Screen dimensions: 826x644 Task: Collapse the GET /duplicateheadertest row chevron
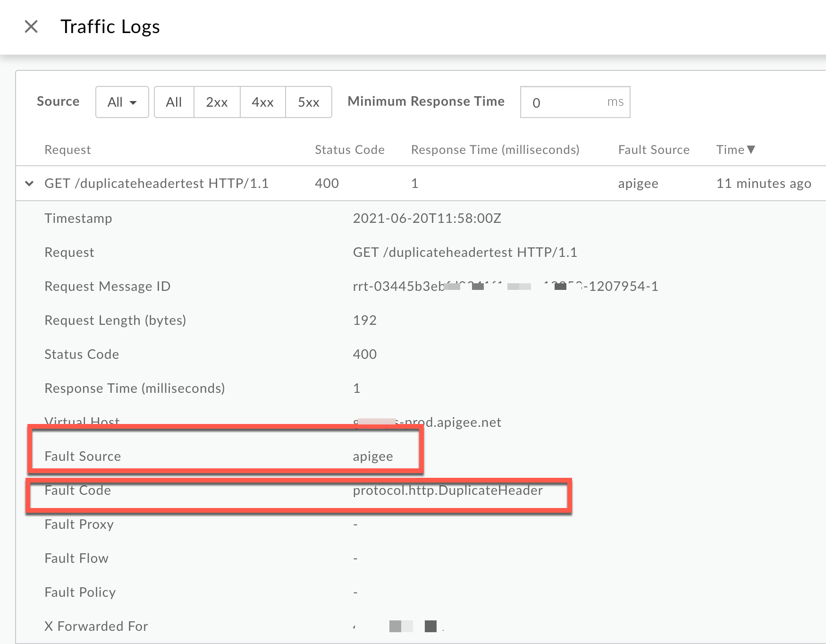[29, 183]
